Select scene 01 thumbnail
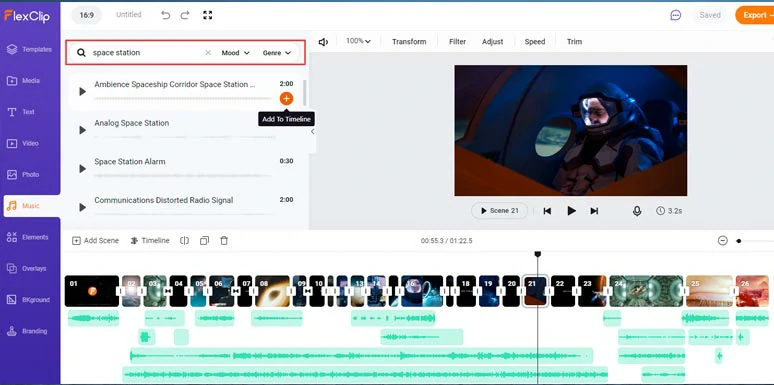774x385 pixels. coord(92,291)
